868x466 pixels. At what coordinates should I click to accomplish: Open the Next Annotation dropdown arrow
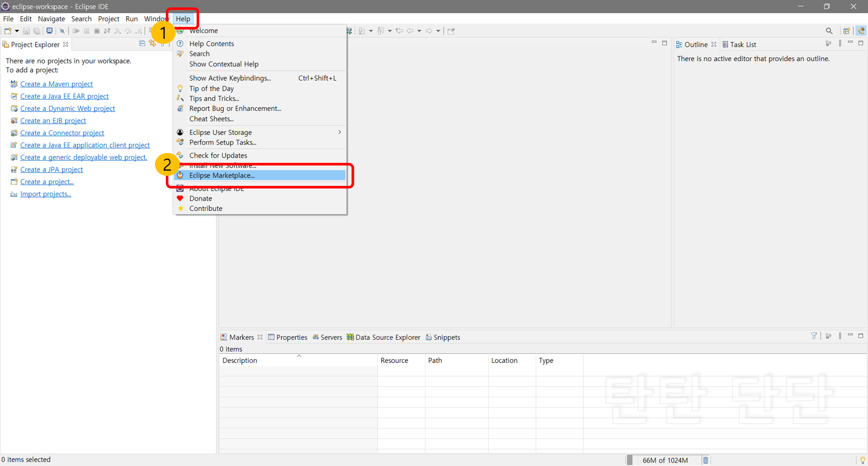click(x=371, y=31)
